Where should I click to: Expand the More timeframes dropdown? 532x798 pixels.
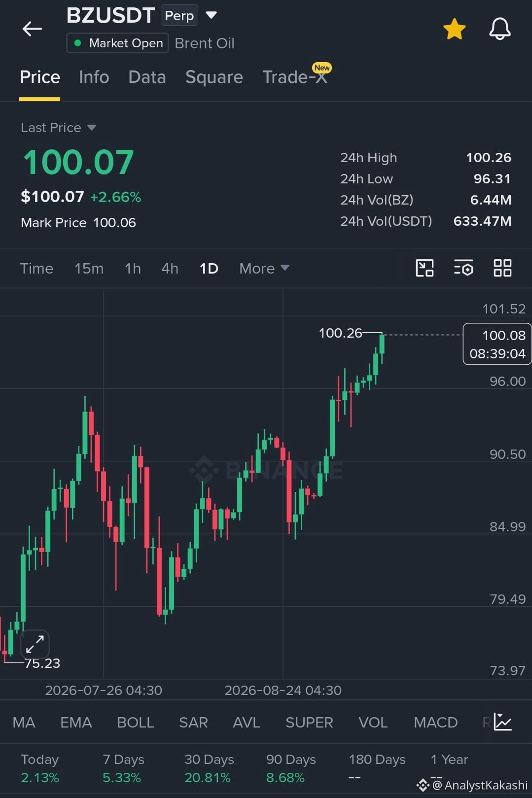tap(264, 268)
